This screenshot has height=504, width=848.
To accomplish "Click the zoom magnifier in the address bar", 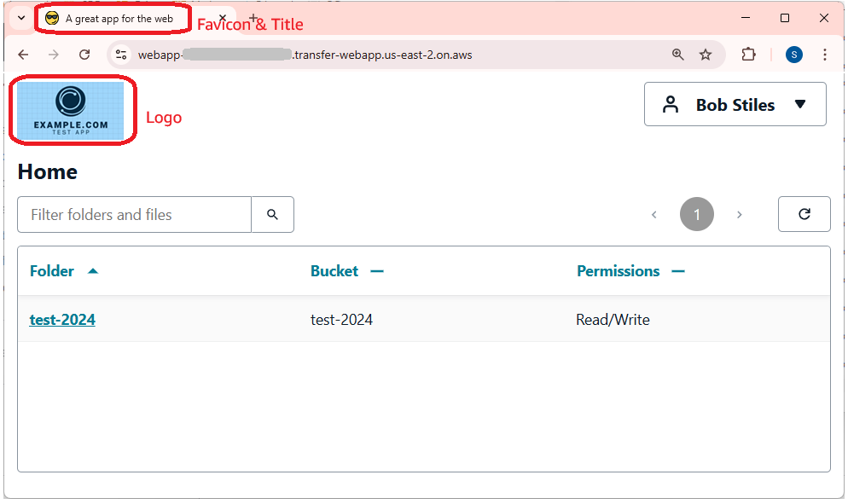I will [677, 54].
